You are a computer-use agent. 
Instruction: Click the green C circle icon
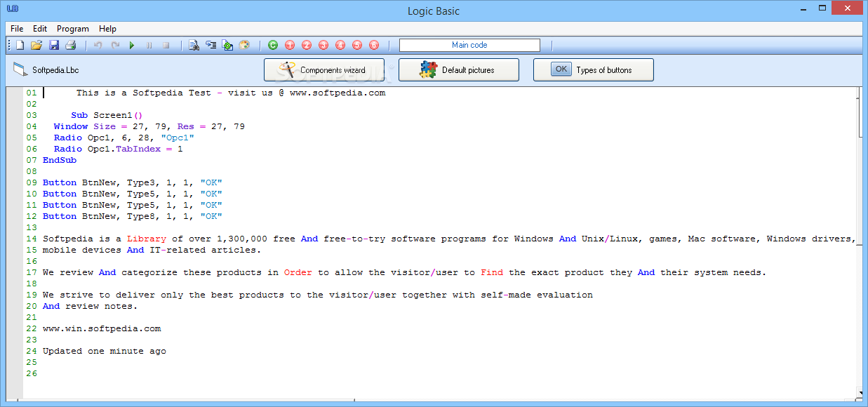click(x=273, y=45)
